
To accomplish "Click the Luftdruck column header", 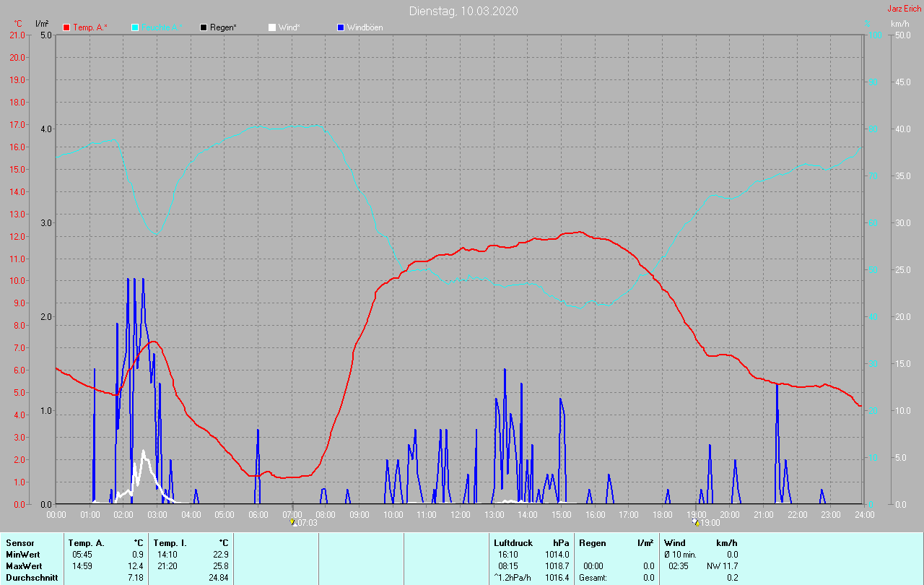I will pyautogui.click(x=513, y=543).
